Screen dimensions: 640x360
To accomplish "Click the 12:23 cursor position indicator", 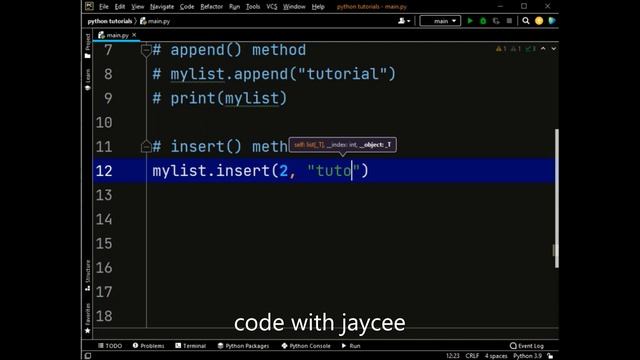I will pos(453,356).
